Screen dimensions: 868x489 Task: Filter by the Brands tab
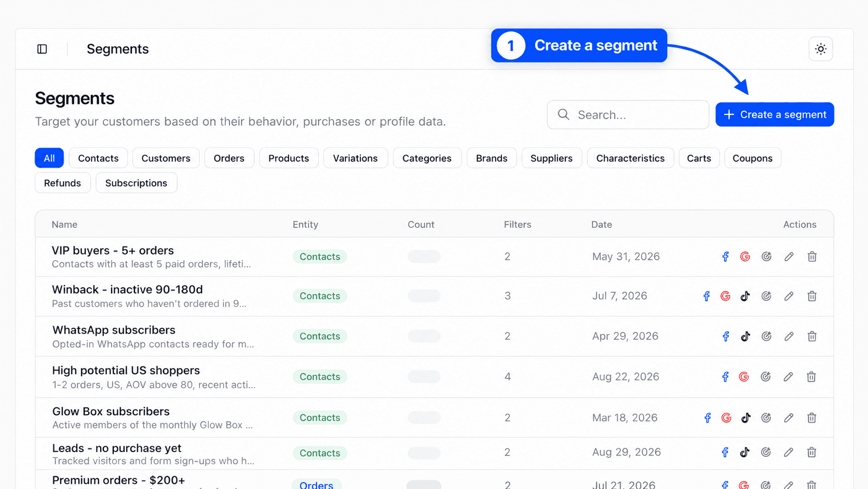[x=492, y=158]
